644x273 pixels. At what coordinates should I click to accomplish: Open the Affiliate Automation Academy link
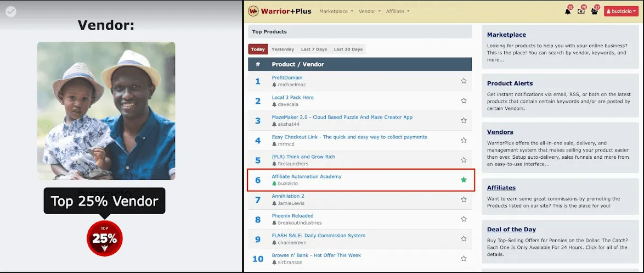click(307, 176)
